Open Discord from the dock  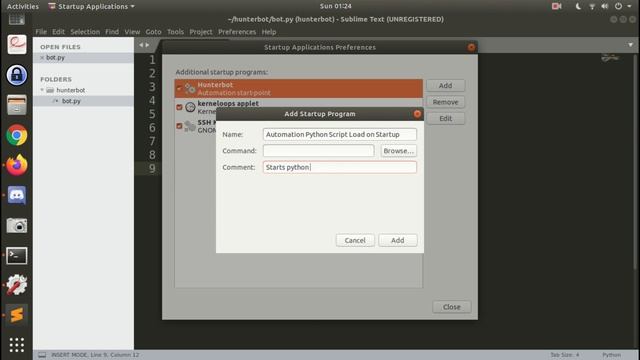[17, 195]
